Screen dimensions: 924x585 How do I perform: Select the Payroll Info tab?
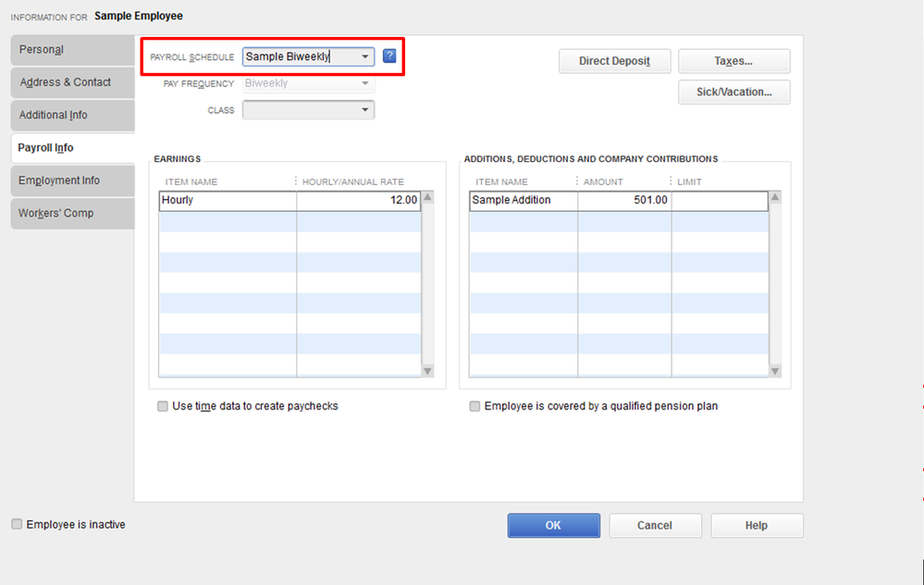point(72,148)
